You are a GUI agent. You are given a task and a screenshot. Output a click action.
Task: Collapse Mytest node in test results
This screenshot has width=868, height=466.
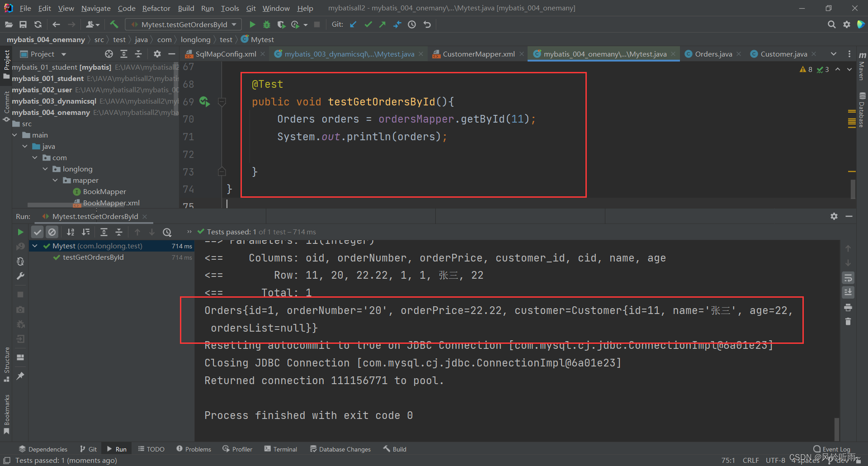tap(35, 246)
